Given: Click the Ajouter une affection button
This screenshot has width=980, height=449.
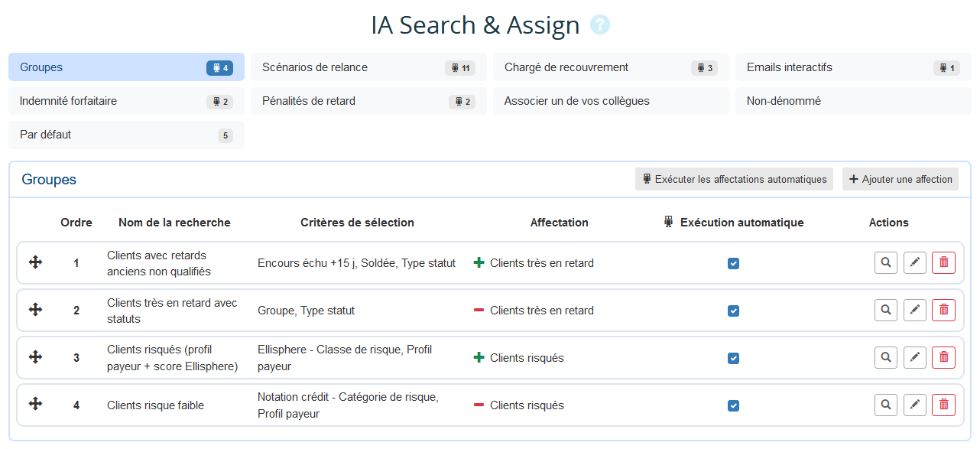Looking at the screenshot, I should [x=900, y=180].
